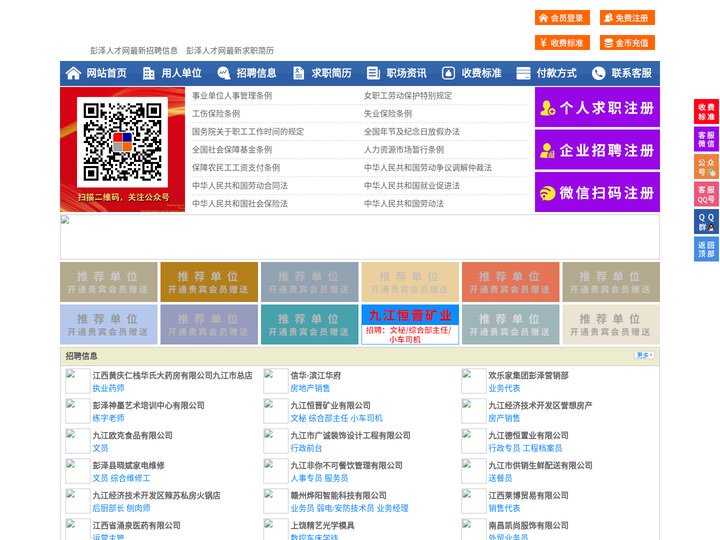The width and height of the screenshot is (720, 540).
Task: Open 招聘信息 navigation item
Action: click(256, 73)
